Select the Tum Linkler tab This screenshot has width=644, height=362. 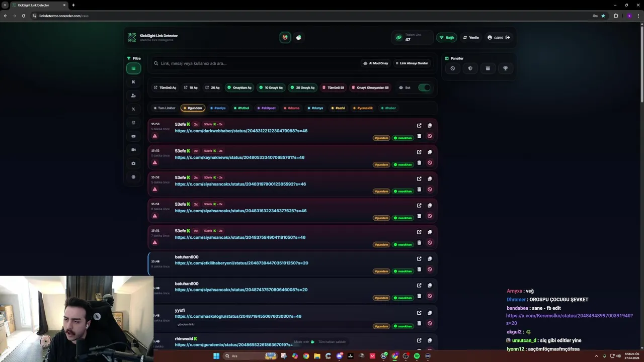165,108
